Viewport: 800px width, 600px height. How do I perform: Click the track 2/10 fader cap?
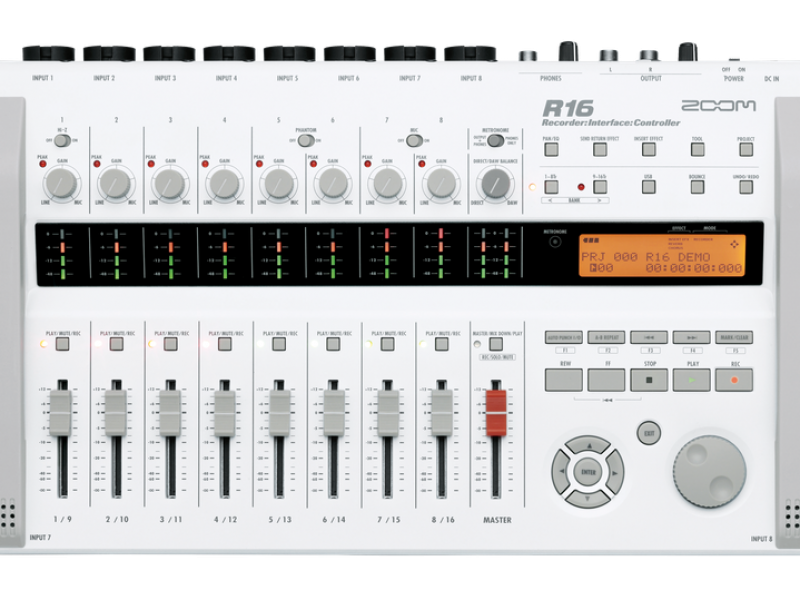(116, 413)
